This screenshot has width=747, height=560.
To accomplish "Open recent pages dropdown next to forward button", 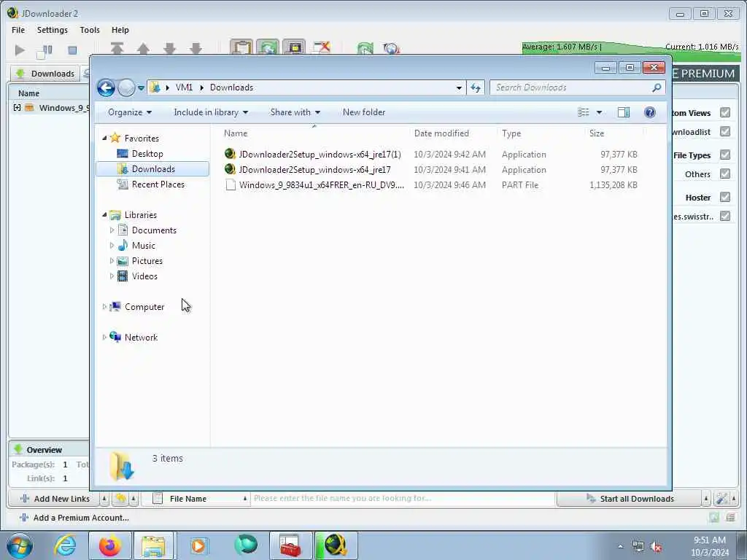I will [141, 88].
